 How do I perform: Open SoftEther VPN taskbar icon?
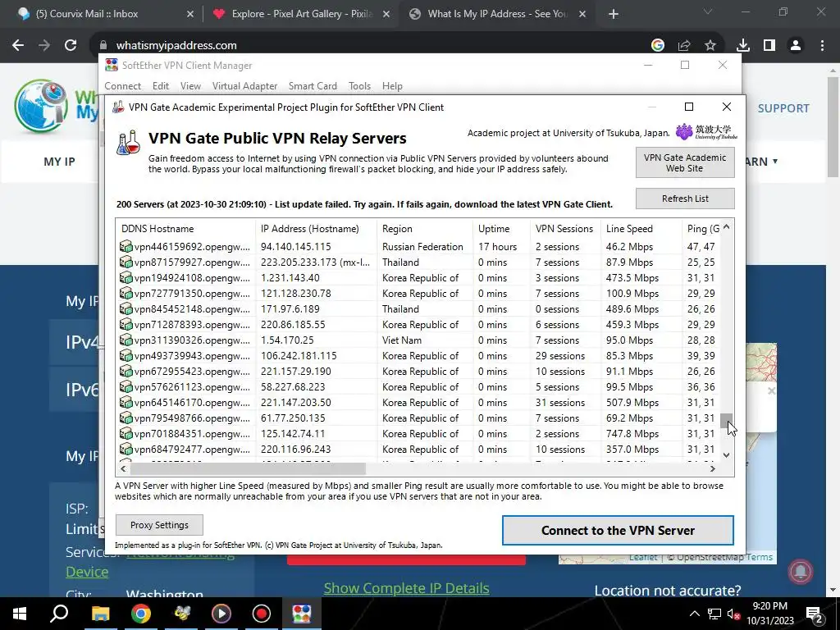tap(302, 614)
